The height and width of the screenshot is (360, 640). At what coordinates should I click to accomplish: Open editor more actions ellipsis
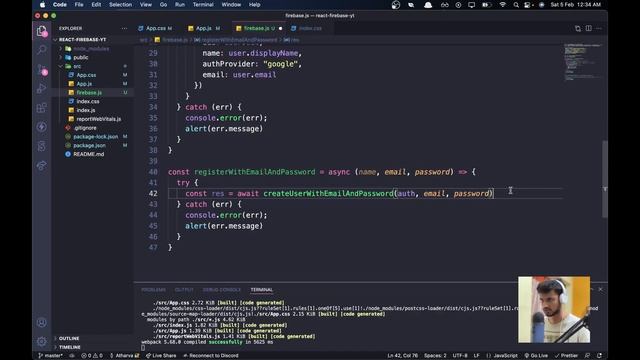599,28
